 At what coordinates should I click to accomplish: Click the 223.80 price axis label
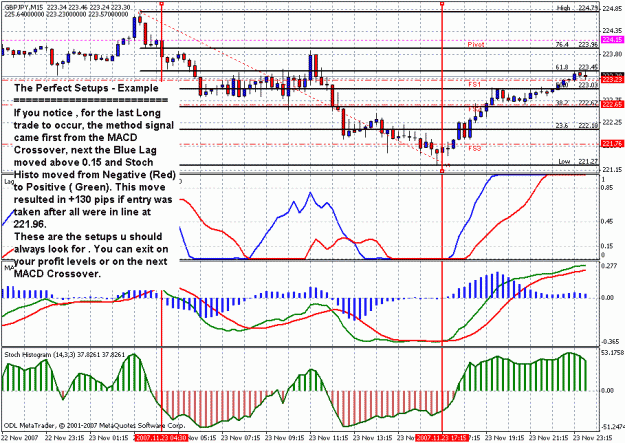[613, 53]
